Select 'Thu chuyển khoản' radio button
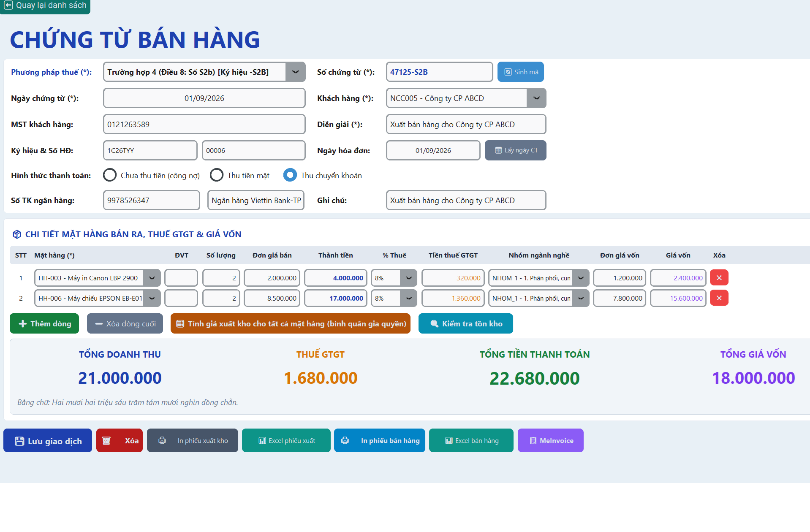Viewport: 810px width, 532px height. pos(290,175)
